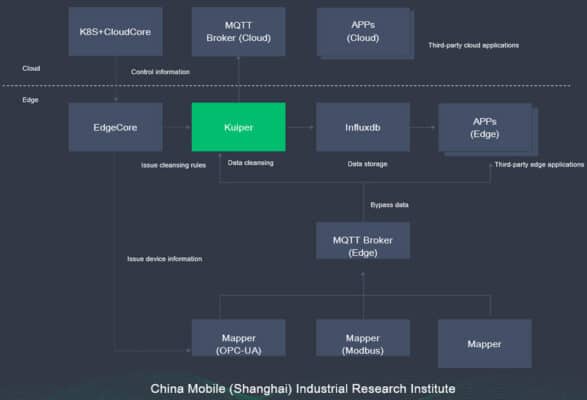Select the Mapper (Modbus) block
Viewport: 587px width, 400px height.
coord(363,337)
